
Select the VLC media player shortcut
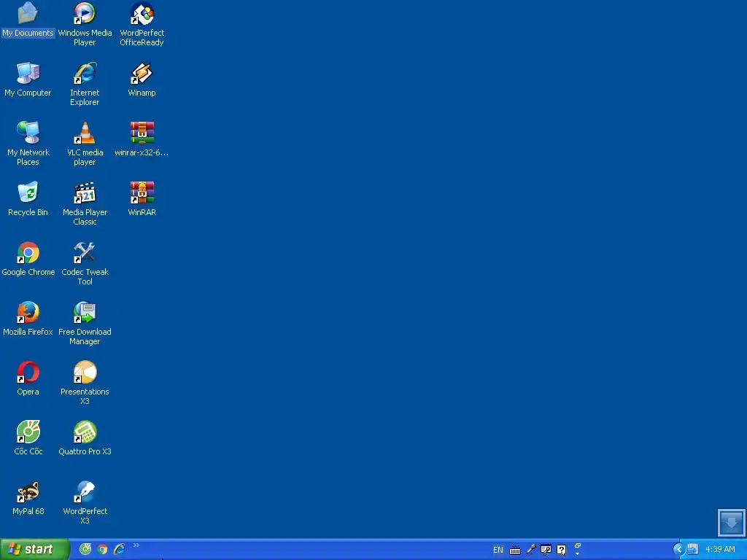tap(85, 144)
